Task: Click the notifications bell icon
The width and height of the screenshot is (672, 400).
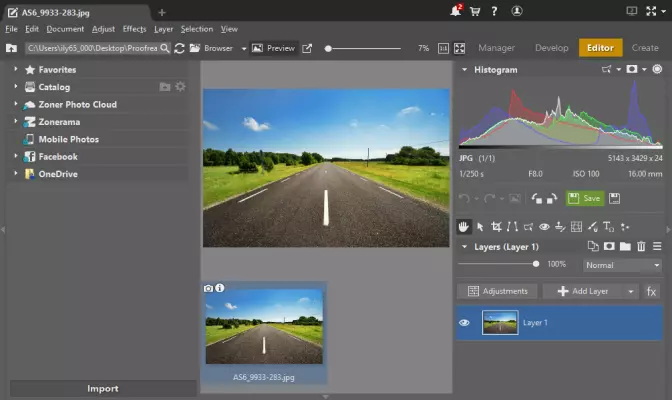Action: pyautogui.click(x=456, y=12)
